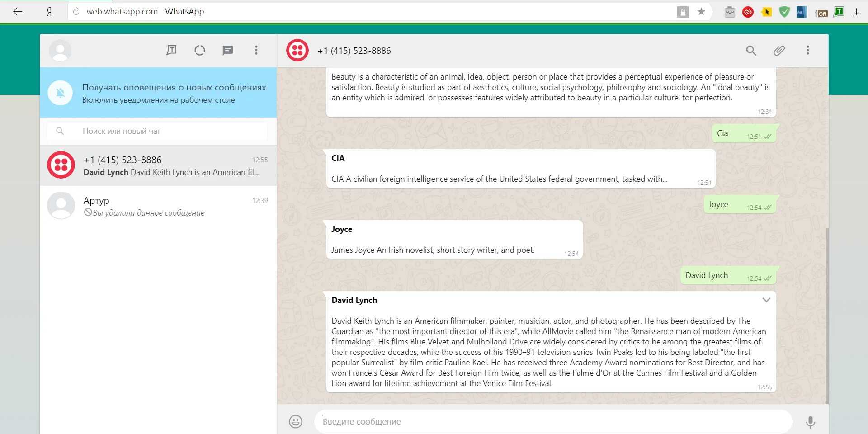The width and height of the screenshot is (868, 434).
Task: Search within the conversation
Action: [x=751, y=50]
